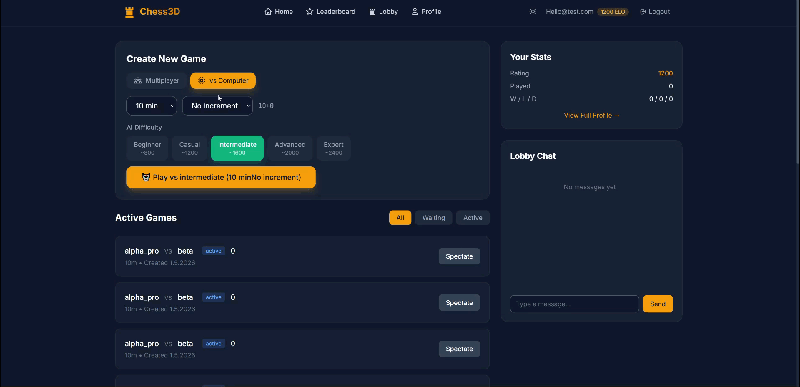Viewport: 800px width, 387px height.
Task: Go to the Leaderboard page
Action: [x=331, y=12]
